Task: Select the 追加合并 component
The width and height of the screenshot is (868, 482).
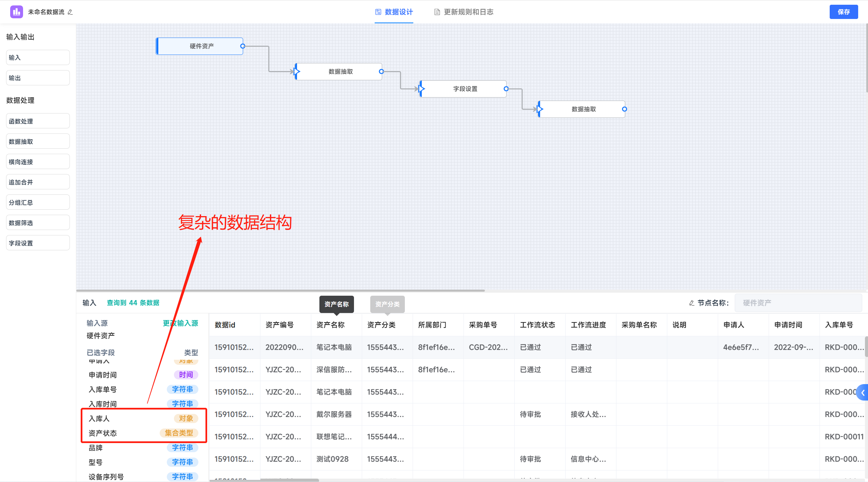Action: [38, 182]
